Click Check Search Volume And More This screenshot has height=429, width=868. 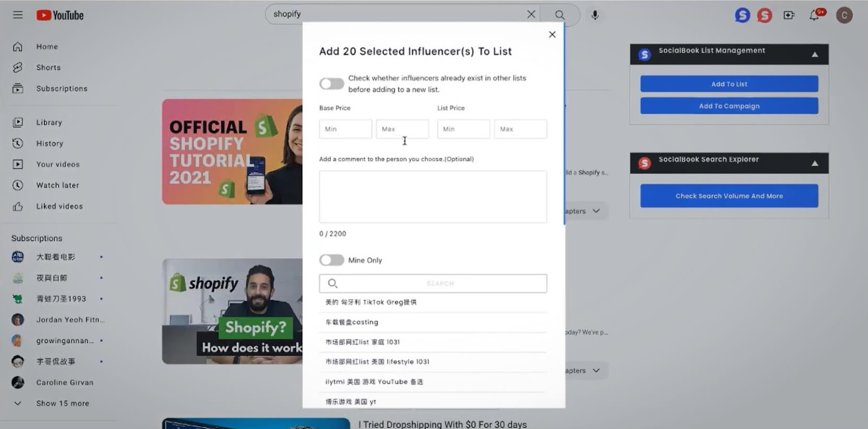(x=729, y=196)
